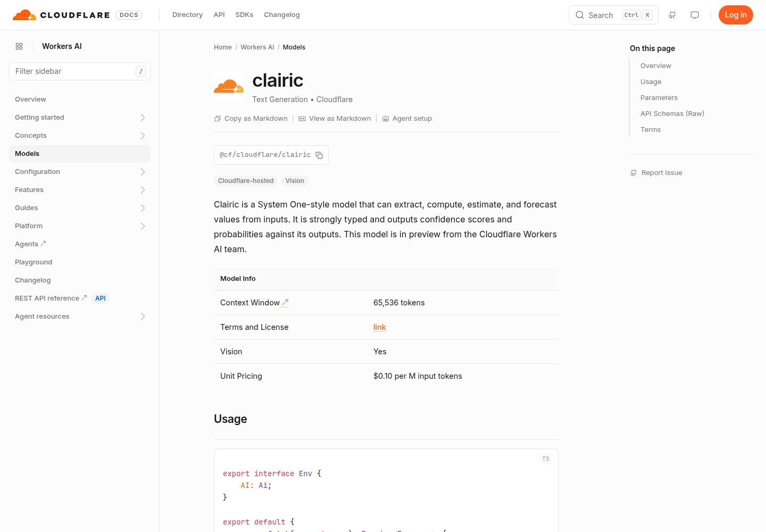
Task: Expand Guides sidebar section
Action: 143,208
